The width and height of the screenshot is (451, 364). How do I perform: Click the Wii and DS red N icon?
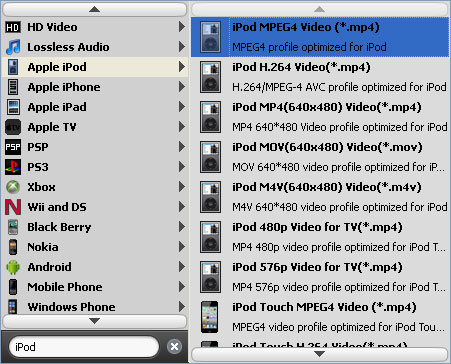[13, 207]
